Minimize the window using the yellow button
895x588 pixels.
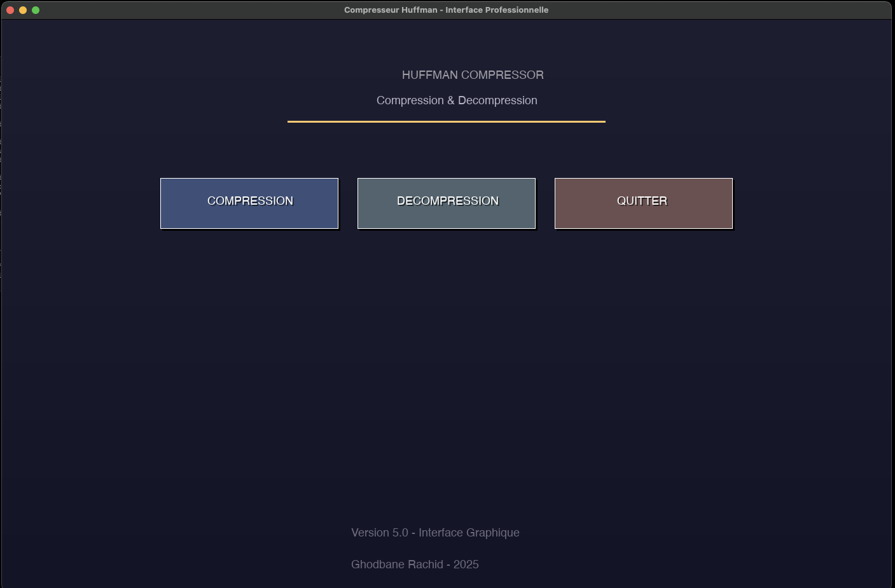pyautogui.click(x=23, y=10)
